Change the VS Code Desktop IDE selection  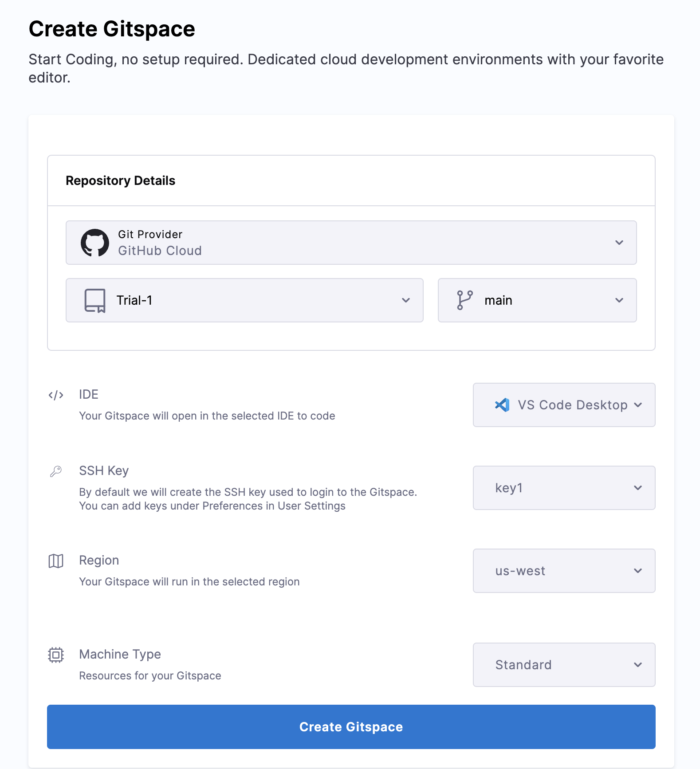tap(564, 405)
